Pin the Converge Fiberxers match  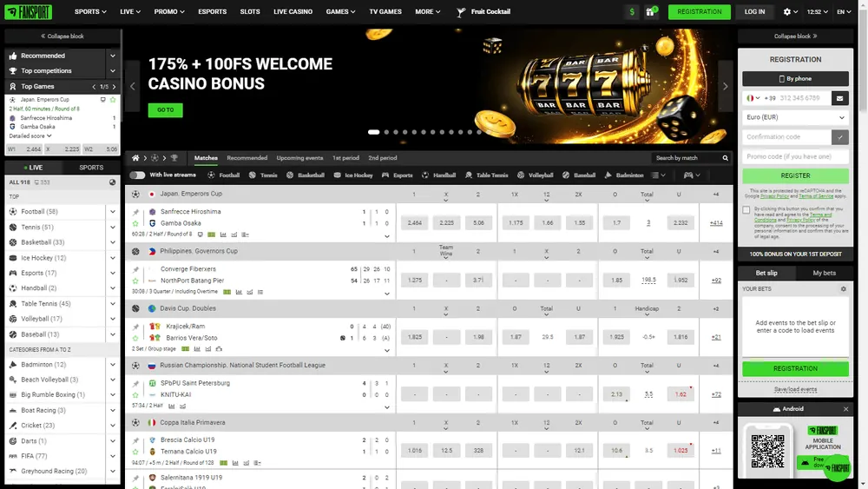click(135, 269)
